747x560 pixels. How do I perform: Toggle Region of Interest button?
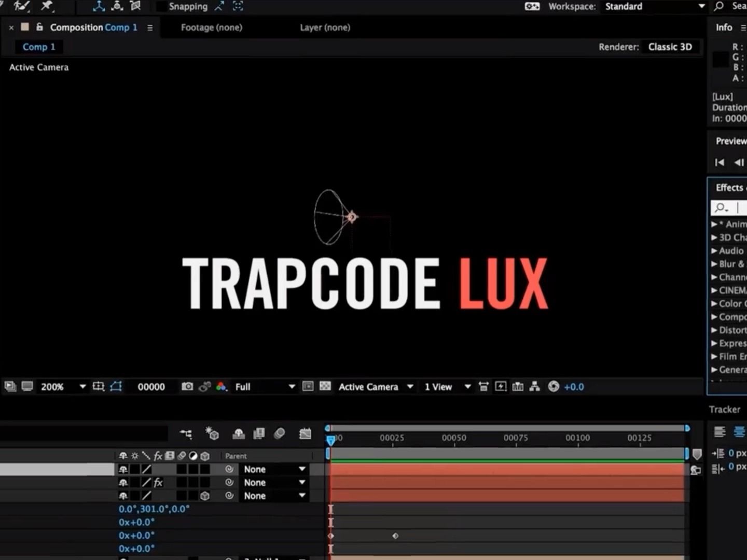[x=308, y=386]
